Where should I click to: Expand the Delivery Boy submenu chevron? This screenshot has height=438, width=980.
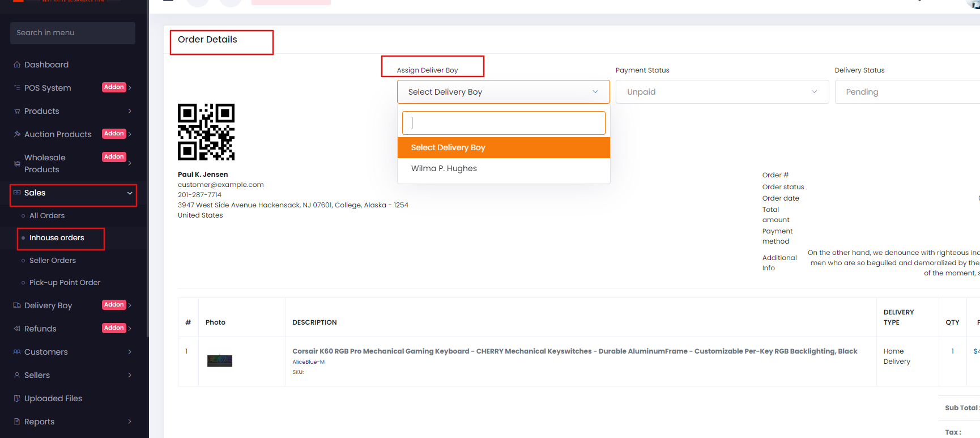click(130, 305)
